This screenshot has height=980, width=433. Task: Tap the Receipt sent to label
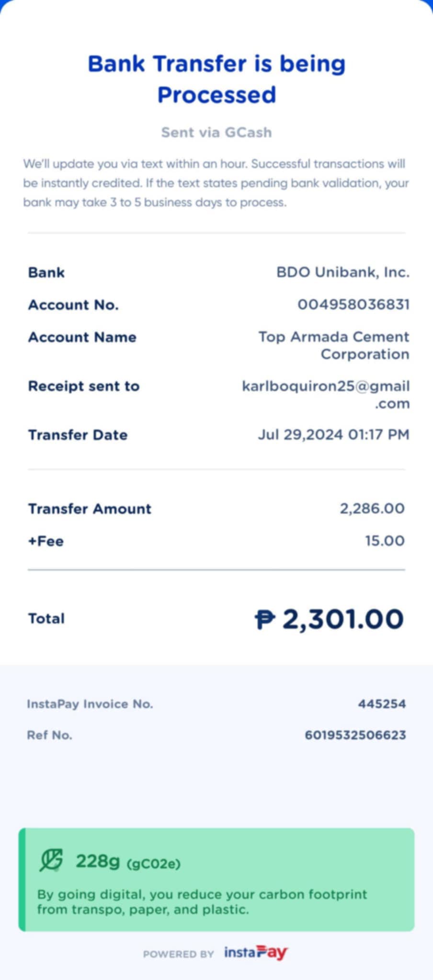pyautogui.click(x=84, y=386)
